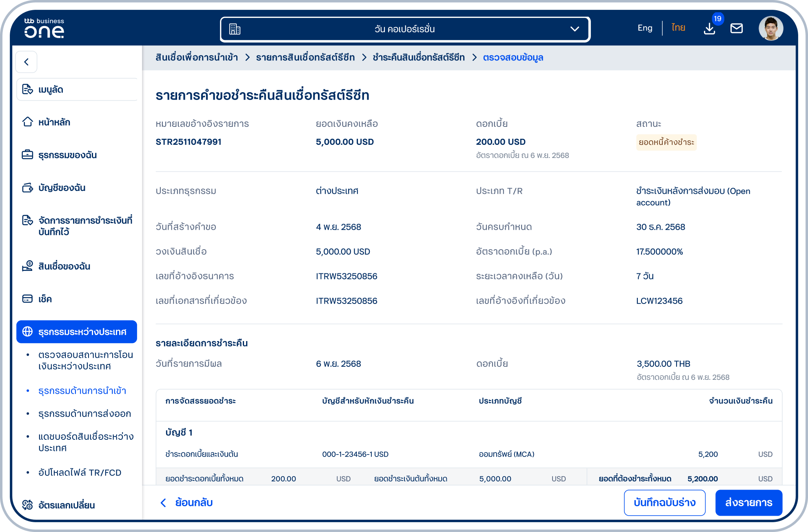Click account number 000-1-23456-1 USD
808x532 pixels.
[x=355, y=454]
